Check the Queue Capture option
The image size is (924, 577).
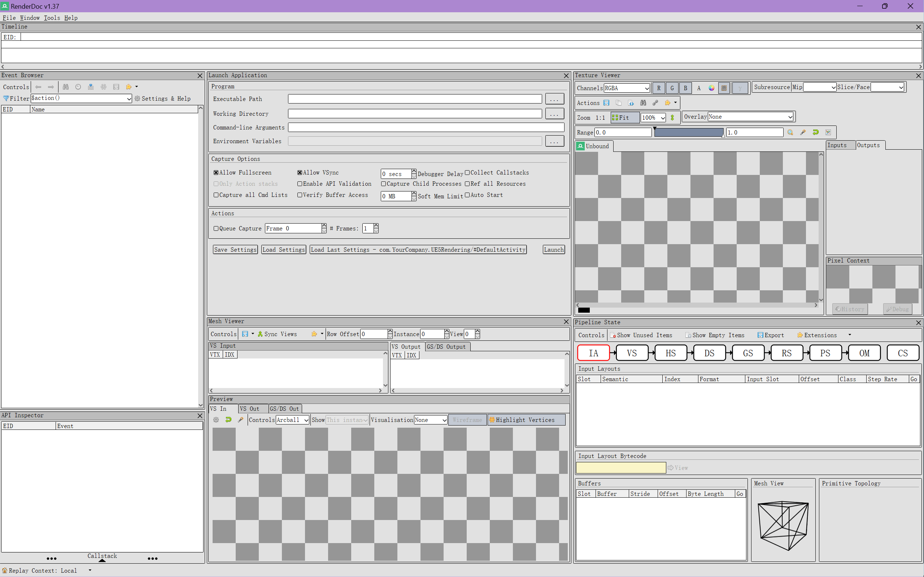[216, 229]
